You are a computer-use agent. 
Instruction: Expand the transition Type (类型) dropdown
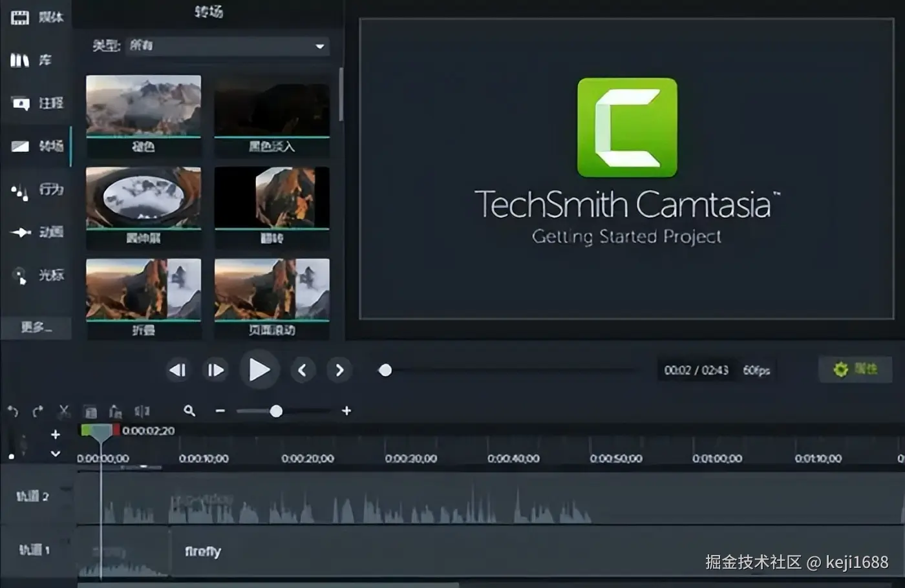click(x=228, y=46)
